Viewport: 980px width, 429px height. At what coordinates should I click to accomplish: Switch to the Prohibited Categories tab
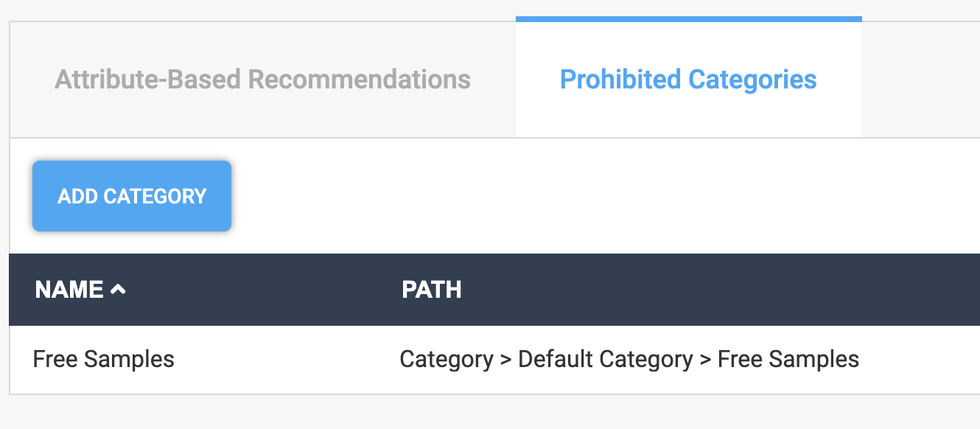[688, 79]
